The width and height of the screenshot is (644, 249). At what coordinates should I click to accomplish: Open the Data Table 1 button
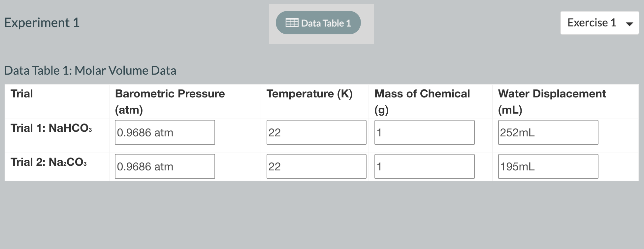318,23
